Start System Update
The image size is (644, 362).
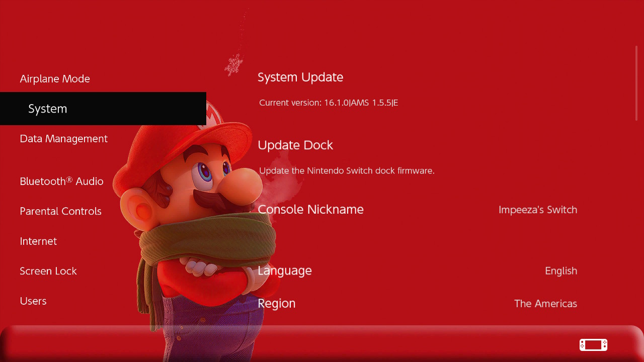(x=300, y=77)
